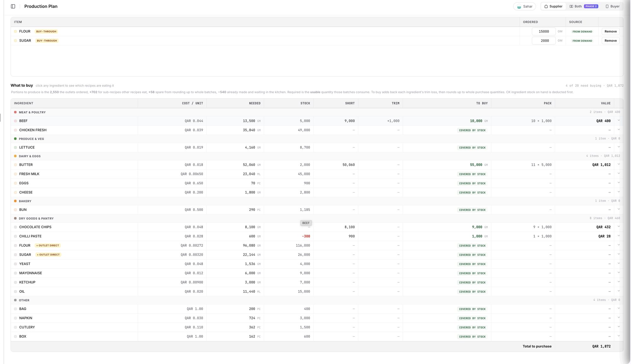Click the green Produce & Veg category dot
The width and height of the screenshot is (631, 364).
click(15, 139)
